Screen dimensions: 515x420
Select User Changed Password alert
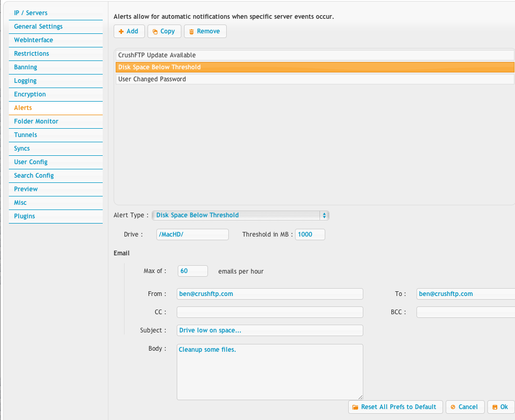(315, 79)
